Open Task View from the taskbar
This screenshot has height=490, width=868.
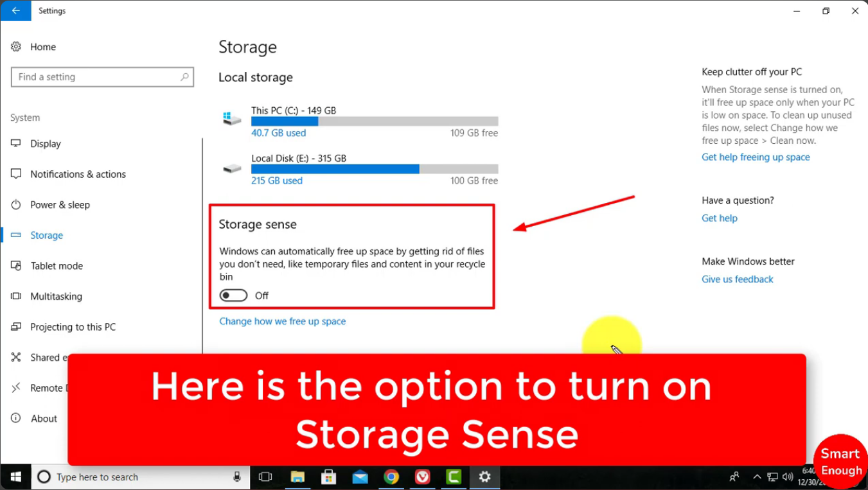265,477
